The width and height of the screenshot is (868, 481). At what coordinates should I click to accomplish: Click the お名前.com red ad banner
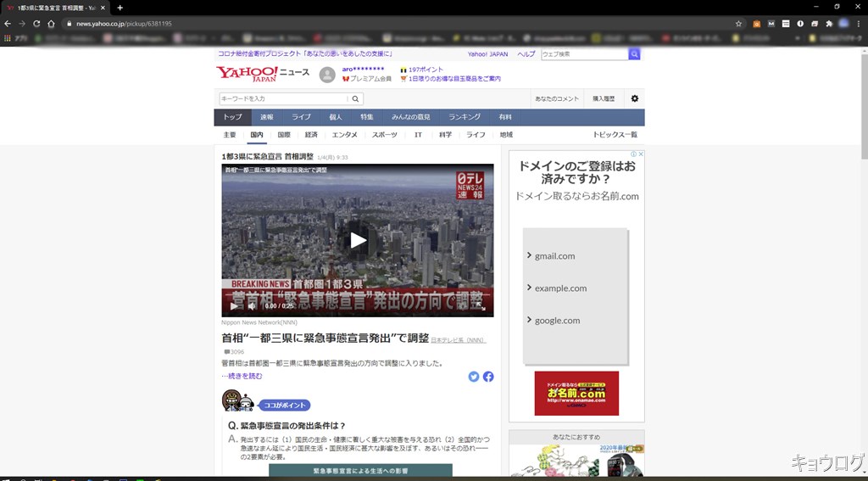click(576, 394)
